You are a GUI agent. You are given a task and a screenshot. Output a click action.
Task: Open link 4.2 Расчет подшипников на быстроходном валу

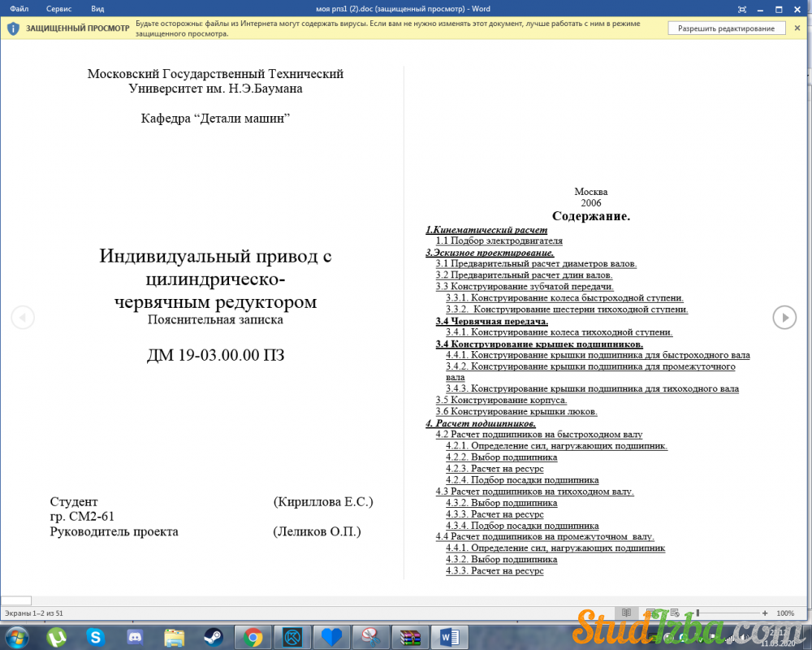539,434
